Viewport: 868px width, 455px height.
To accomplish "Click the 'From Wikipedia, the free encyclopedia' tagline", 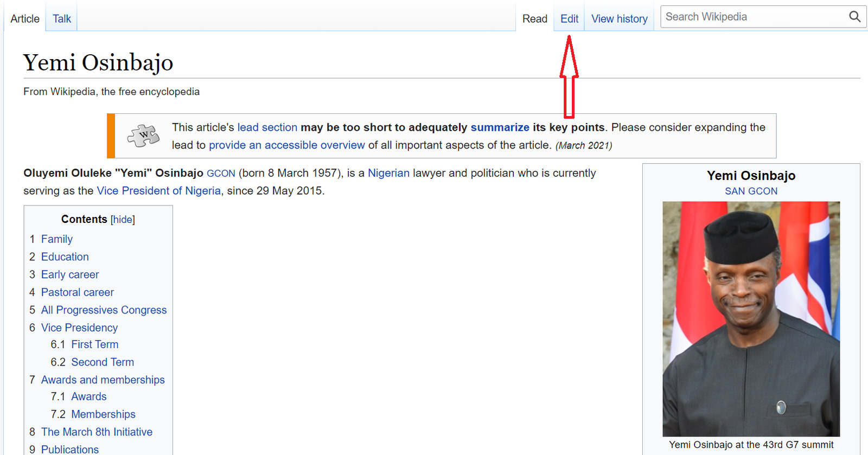I will coord(112,92).
